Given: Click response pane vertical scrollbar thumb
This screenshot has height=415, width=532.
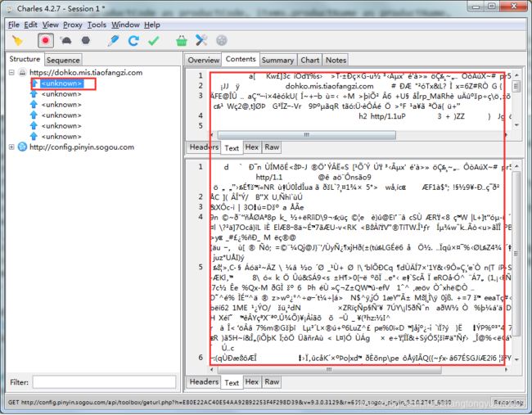Looking at the screenshot, I should [516, 254].
